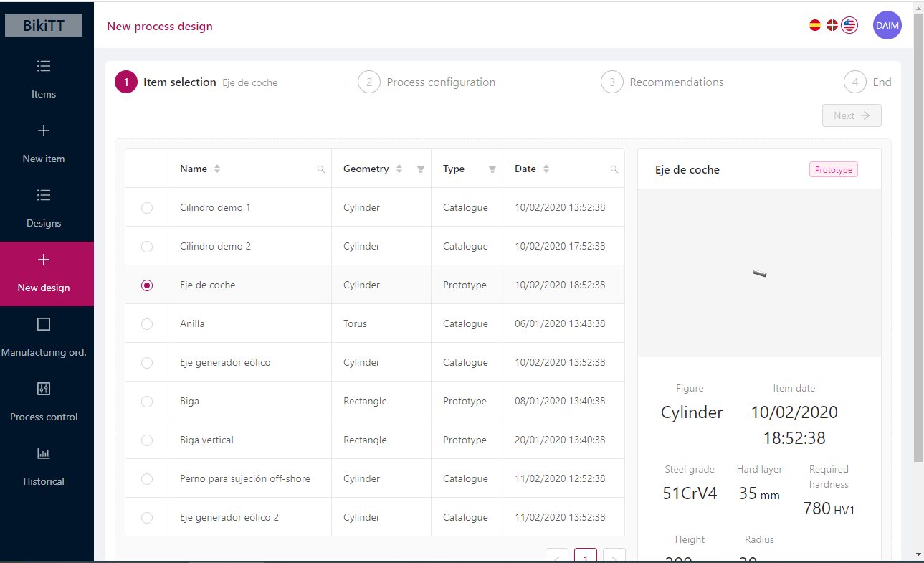This screenshot has width=924, height=563.
Task: Click the Next button
Action: pyautogui.click(x=852, y=115)
